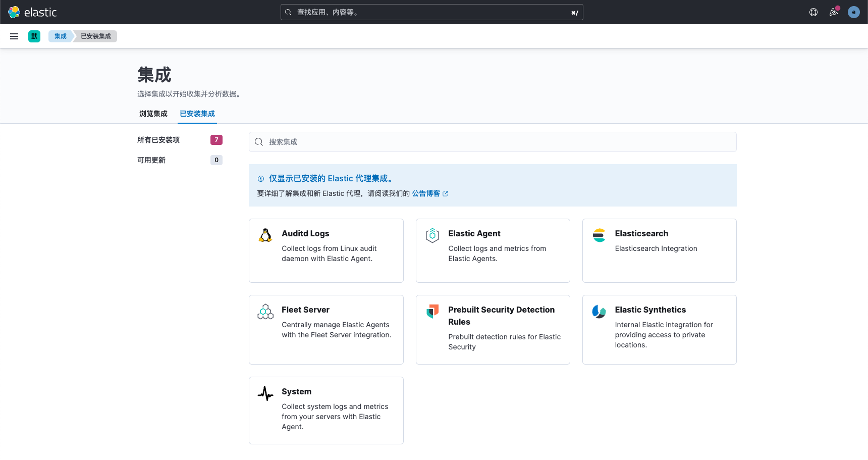
Task: Click the Elastic Synthetics logo icon
Action: click(599, 312)
